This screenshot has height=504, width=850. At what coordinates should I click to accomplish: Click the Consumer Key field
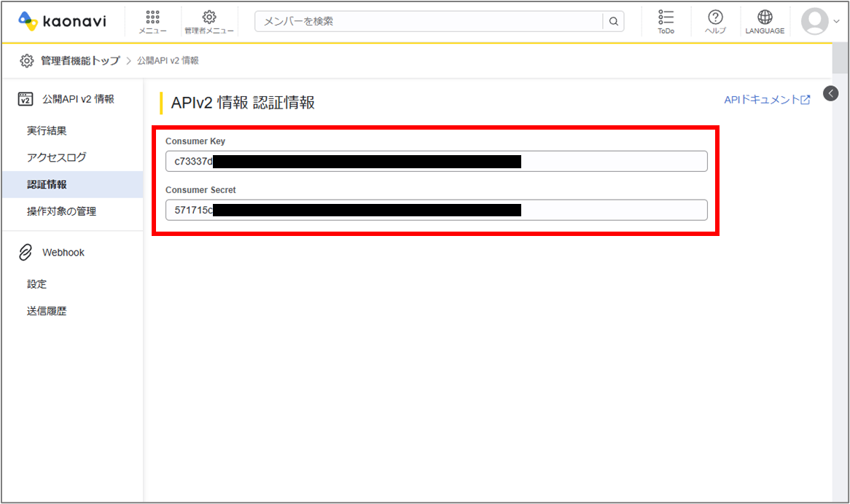coord(437,161)
